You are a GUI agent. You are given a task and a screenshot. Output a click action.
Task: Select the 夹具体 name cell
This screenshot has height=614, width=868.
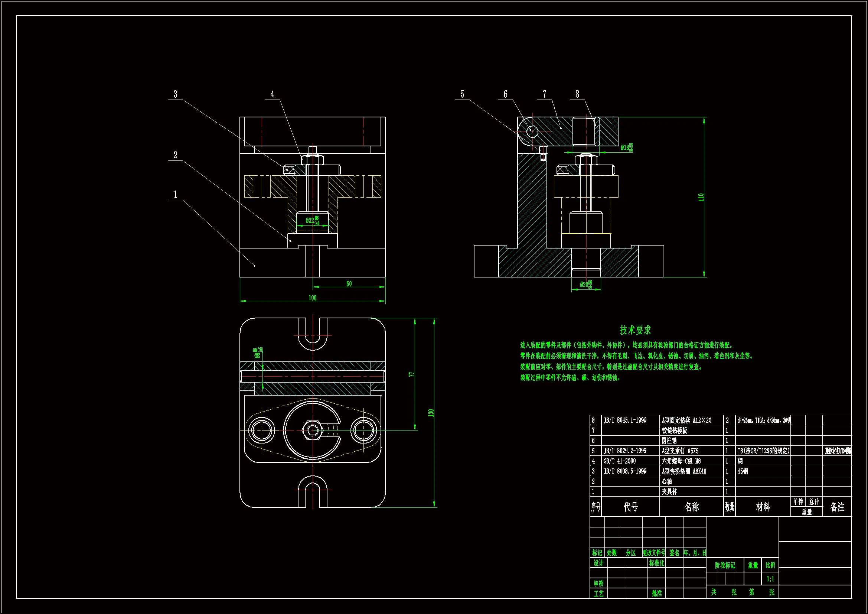point(669,491)
